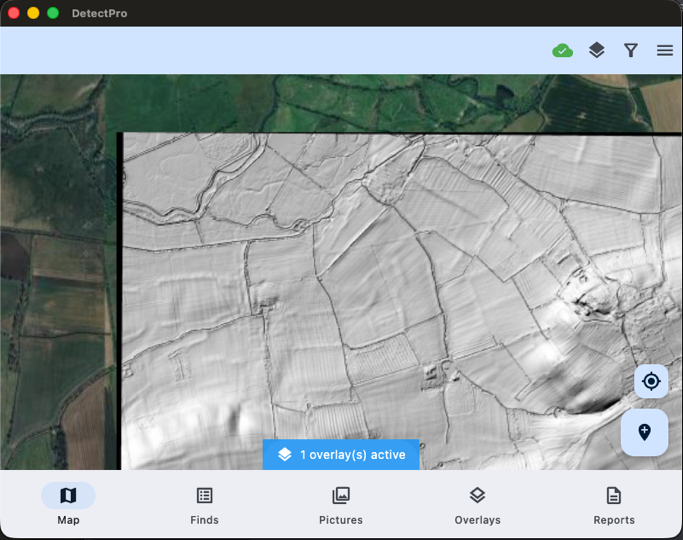Open the Overlays tab
This screenshot has width=683, height=540.
point(477,506)
